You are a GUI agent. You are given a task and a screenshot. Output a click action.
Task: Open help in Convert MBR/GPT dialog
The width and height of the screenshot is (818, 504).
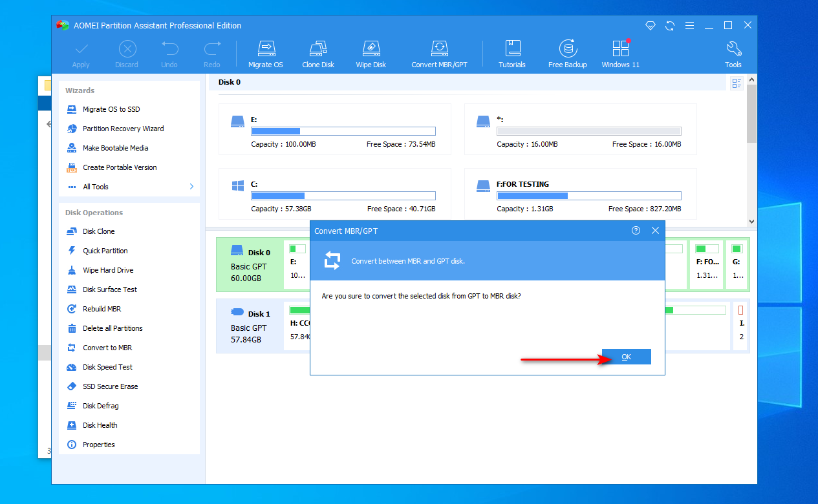tap(636, 231)
